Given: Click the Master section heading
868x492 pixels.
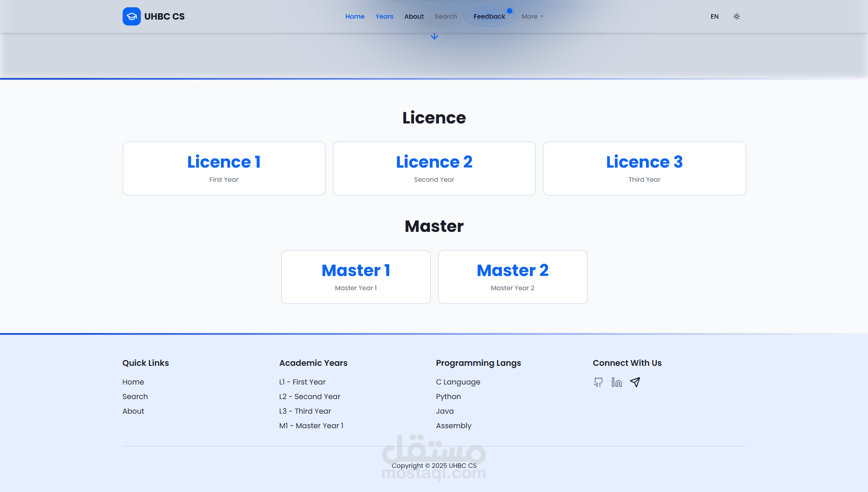Looking at the screenshot, I should [434, 226].
